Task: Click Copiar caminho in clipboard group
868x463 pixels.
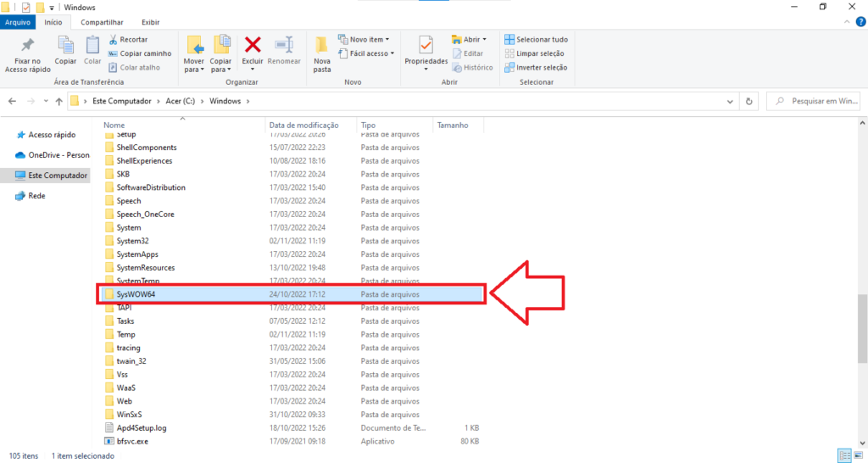Action: pyautogui.click(x=140, y=53)
